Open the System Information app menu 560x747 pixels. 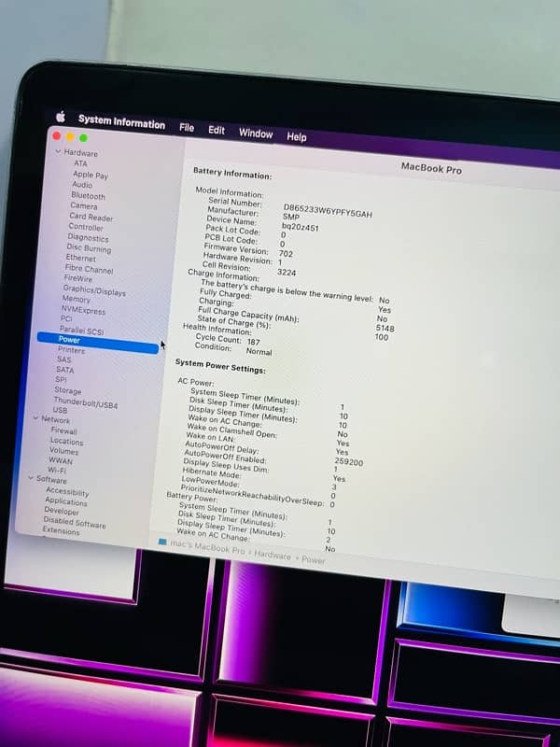121,121
